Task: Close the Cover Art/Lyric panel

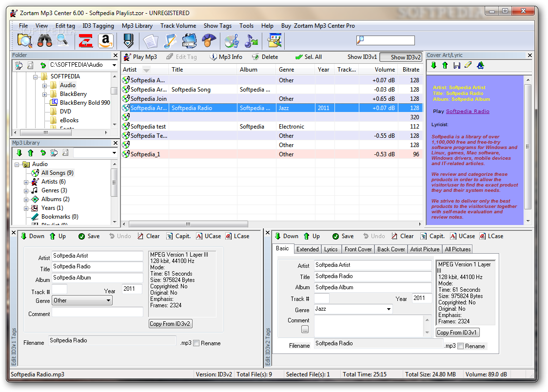Action: (529, 55)
